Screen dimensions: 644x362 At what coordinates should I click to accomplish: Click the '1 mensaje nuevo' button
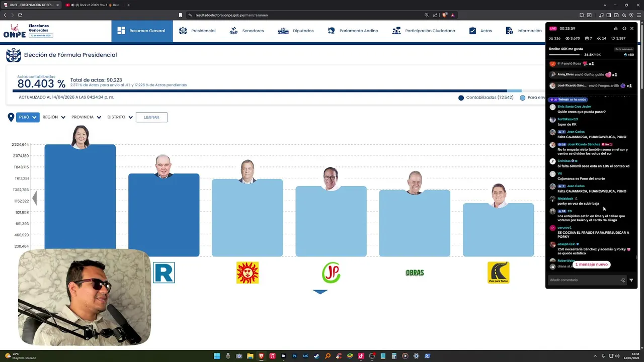(592, 264)
